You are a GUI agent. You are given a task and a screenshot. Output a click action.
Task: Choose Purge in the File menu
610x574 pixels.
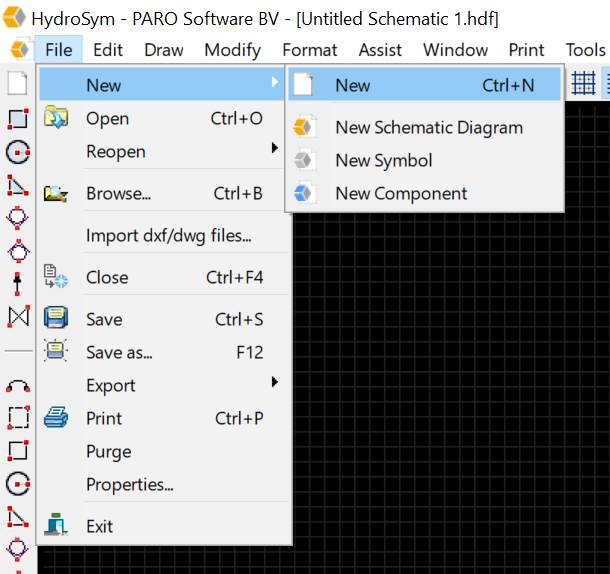(165, 451)
